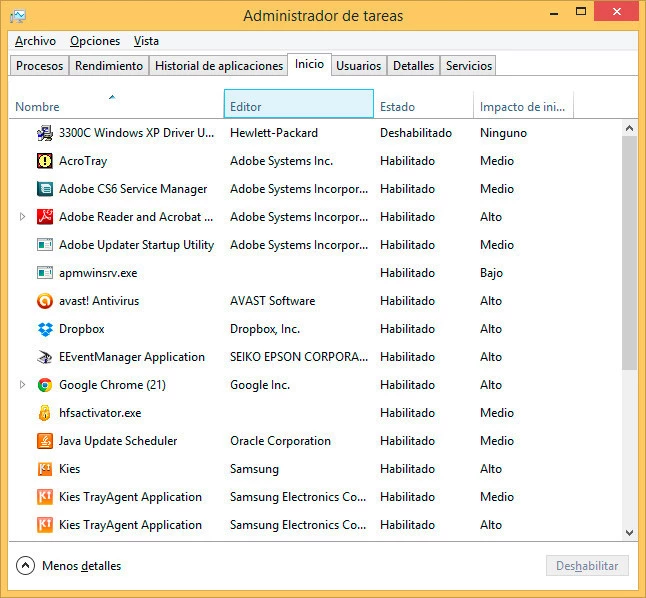Expand the Adobe Reader and Acrobat group

pyautogui.click(x=23, y=217)
